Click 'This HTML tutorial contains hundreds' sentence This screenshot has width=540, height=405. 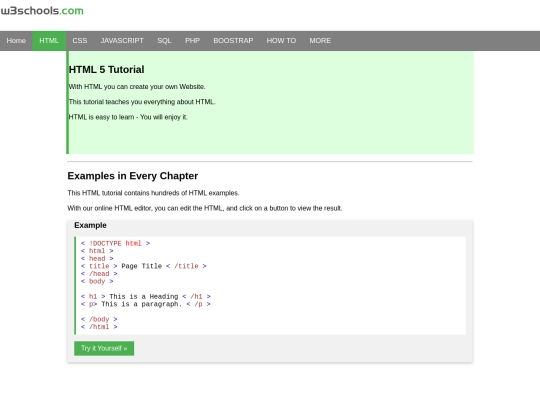point(153,193)
